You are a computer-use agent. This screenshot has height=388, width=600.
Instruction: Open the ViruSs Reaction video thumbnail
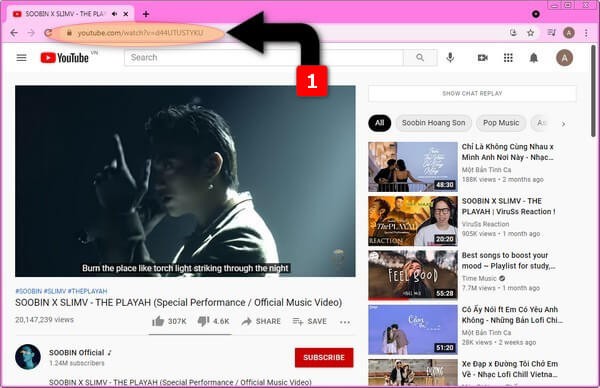(x=413, y=221)
